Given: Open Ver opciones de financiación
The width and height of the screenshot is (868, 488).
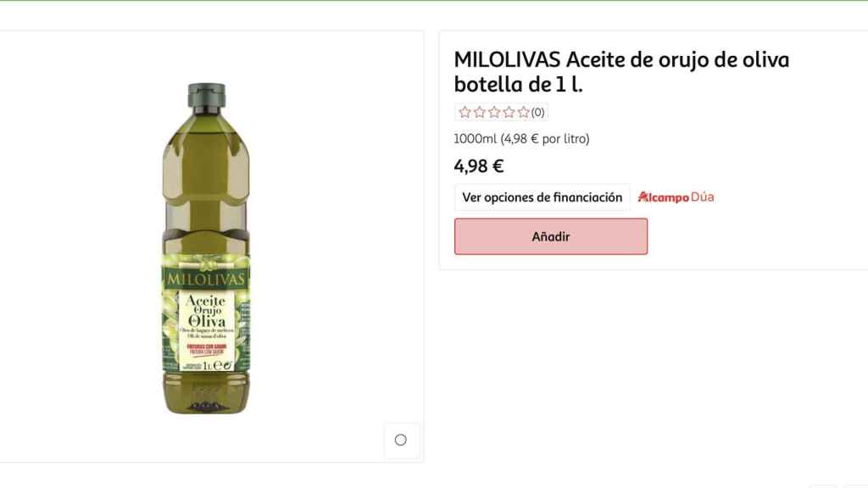Looking at the screenshot, I should point(542,197).
